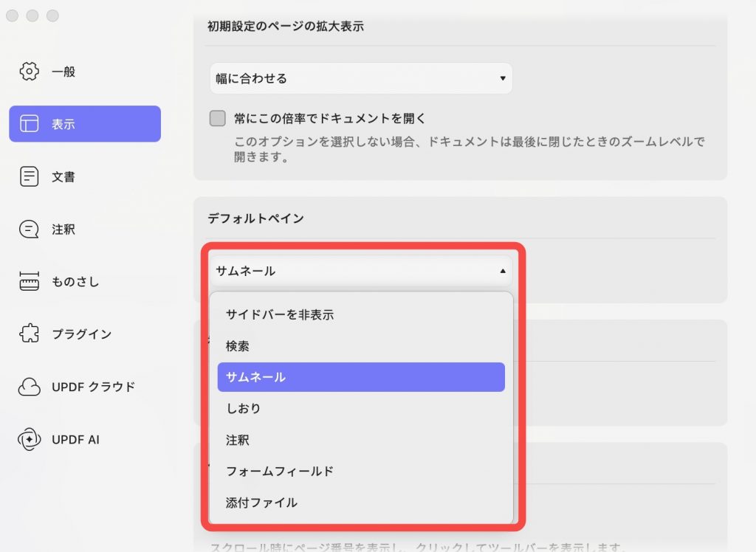Viewport: 756px width, 552px height.
Task: Click the このオプションを選択しない場合 description text
Action: [x=469, y=149]
